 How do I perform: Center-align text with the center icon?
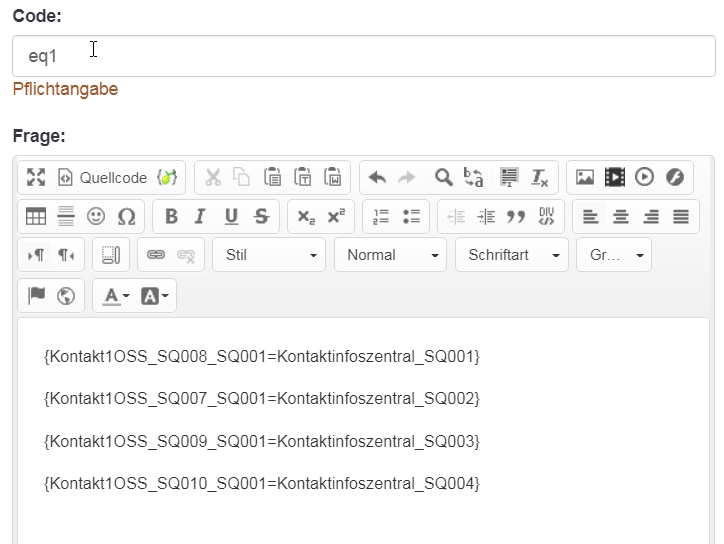(621, 216)
